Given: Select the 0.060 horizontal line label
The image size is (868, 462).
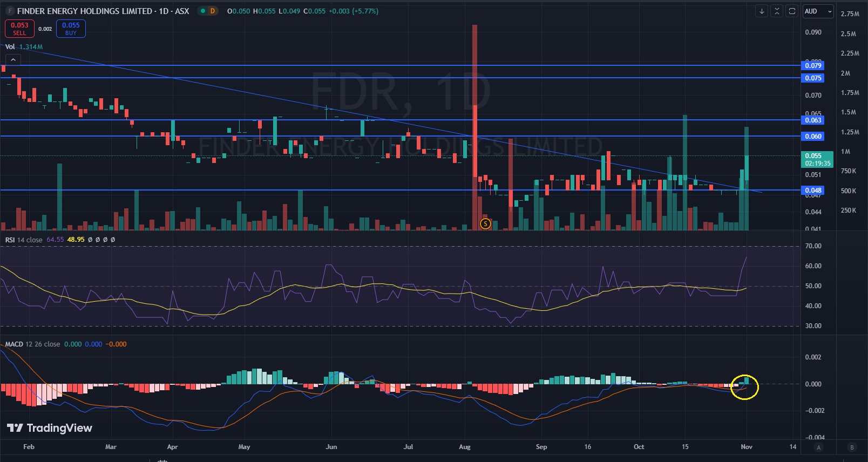Looking at the screenshot, I should [813, 137].
